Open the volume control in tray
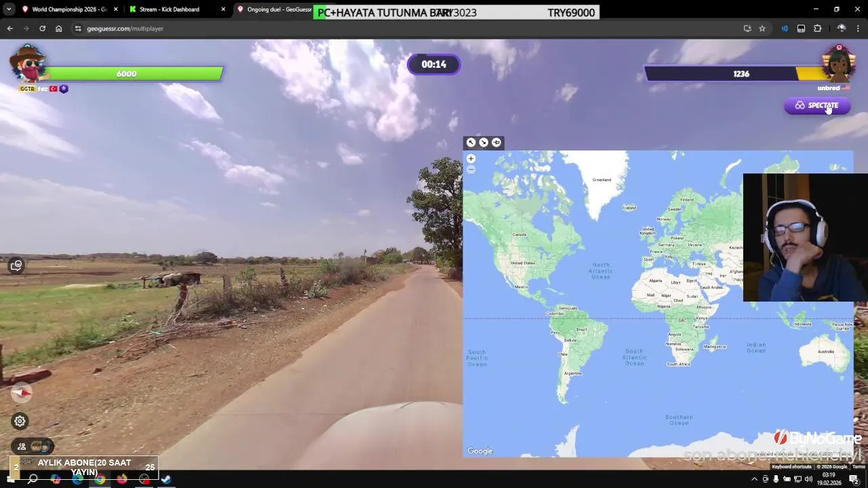Viewport: 868px width, 488px height. pos(808,479)
